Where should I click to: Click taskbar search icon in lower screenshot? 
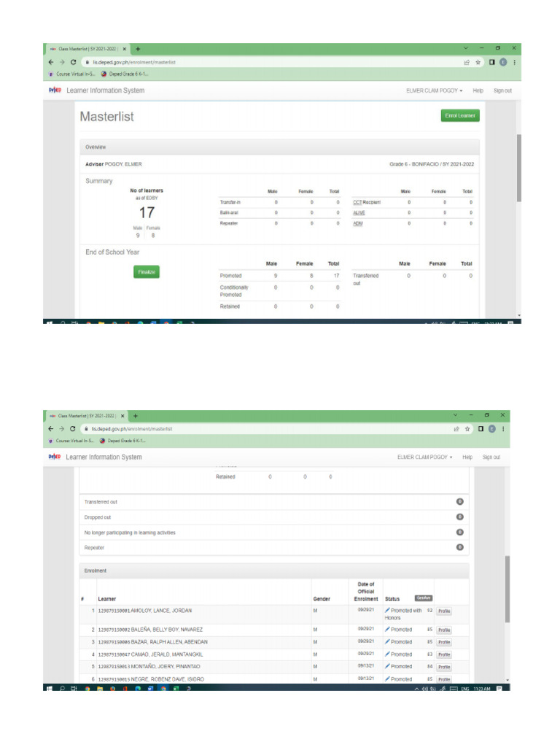click(62, 689)
